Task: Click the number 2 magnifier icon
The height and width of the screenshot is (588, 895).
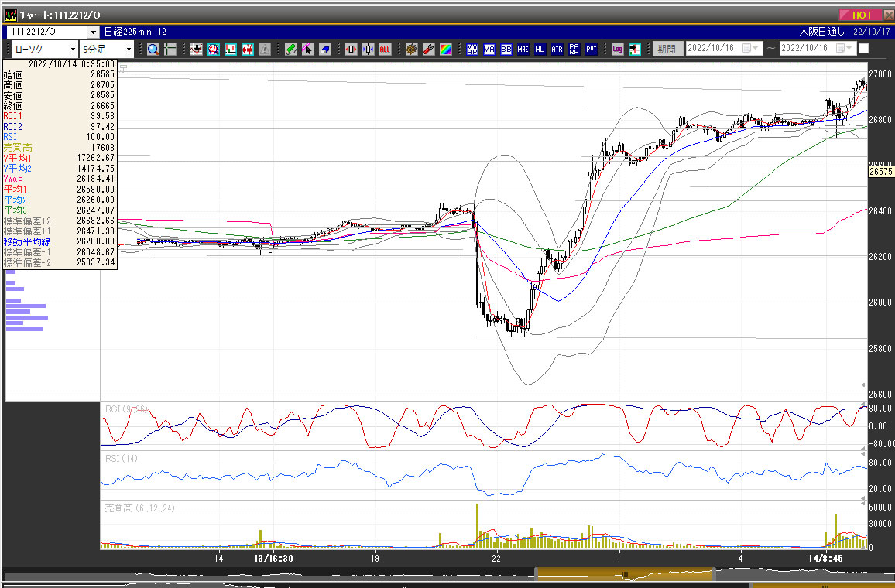Action: point(214,50)
